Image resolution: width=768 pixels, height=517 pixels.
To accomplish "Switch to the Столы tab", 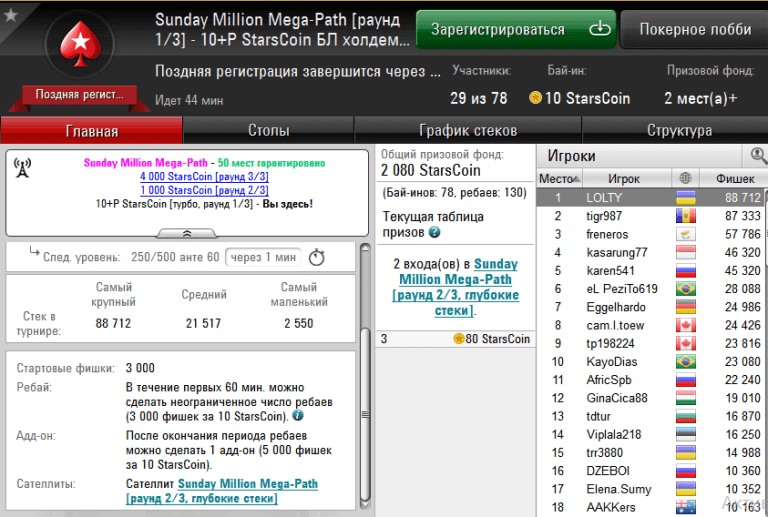I will tap(268, 131).
